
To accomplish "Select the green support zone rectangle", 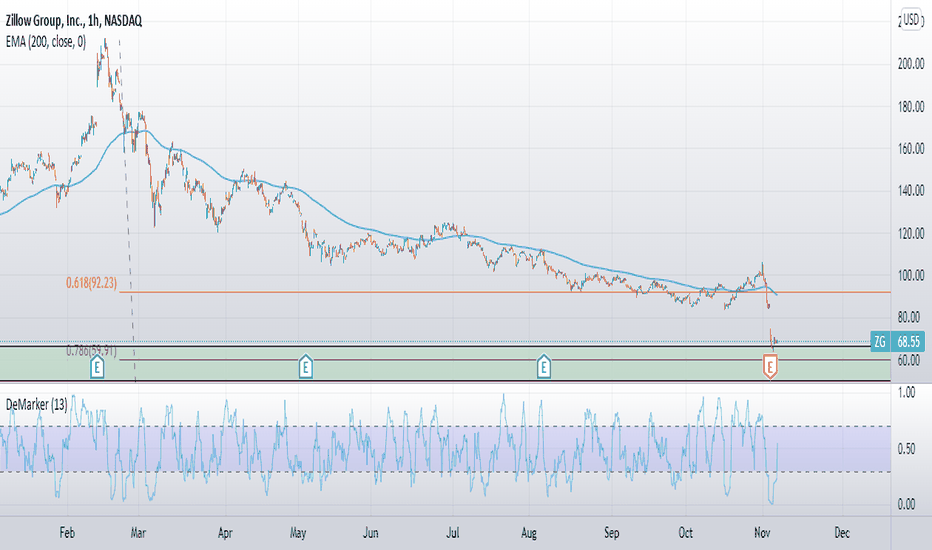I will (x=445, y=363).
